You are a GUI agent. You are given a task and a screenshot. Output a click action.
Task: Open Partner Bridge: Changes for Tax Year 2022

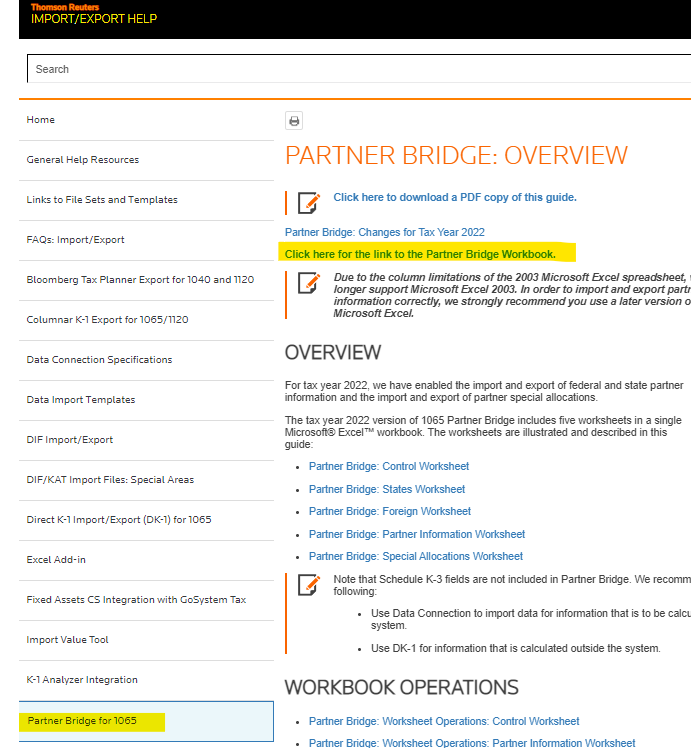(x=384, y=232)
